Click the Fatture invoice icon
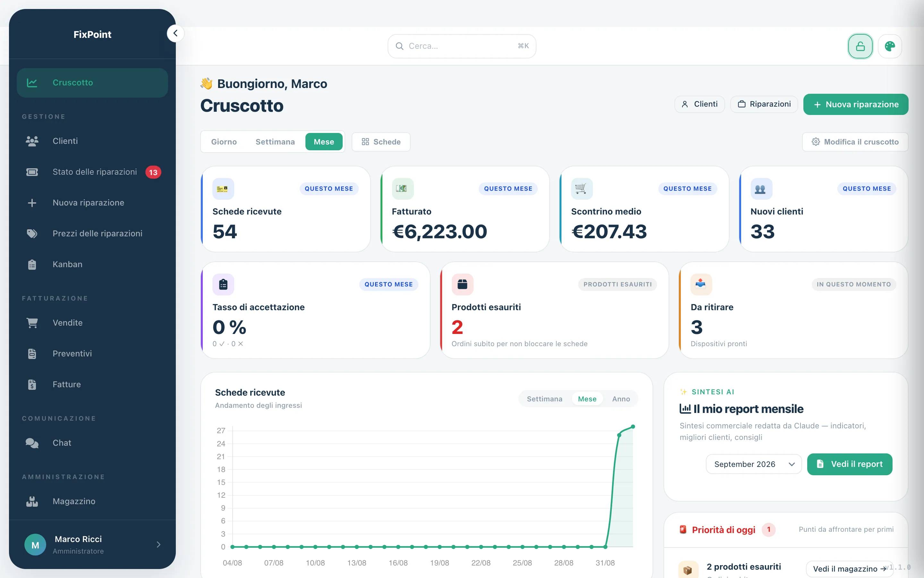 click(32, 385)
